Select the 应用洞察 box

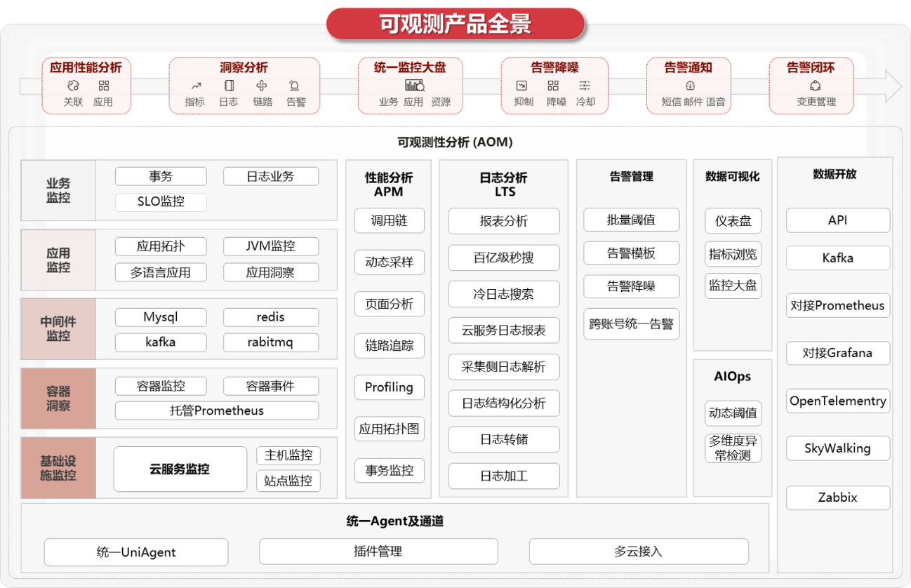click(271, 272)
